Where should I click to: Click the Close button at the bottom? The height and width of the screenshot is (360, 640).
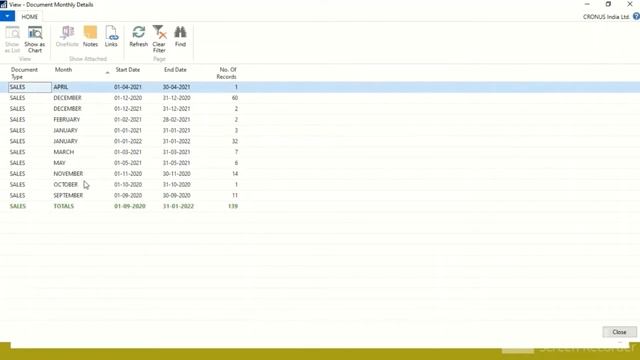pos(619,332)
